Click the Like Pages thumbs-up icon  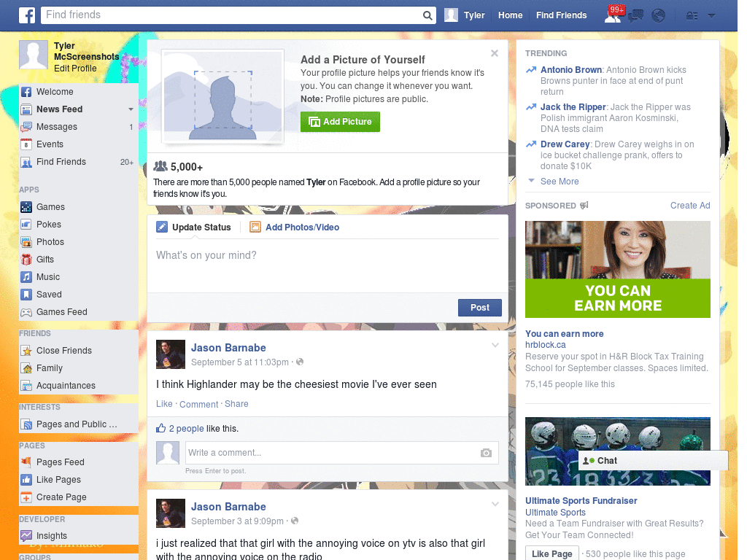26,480
